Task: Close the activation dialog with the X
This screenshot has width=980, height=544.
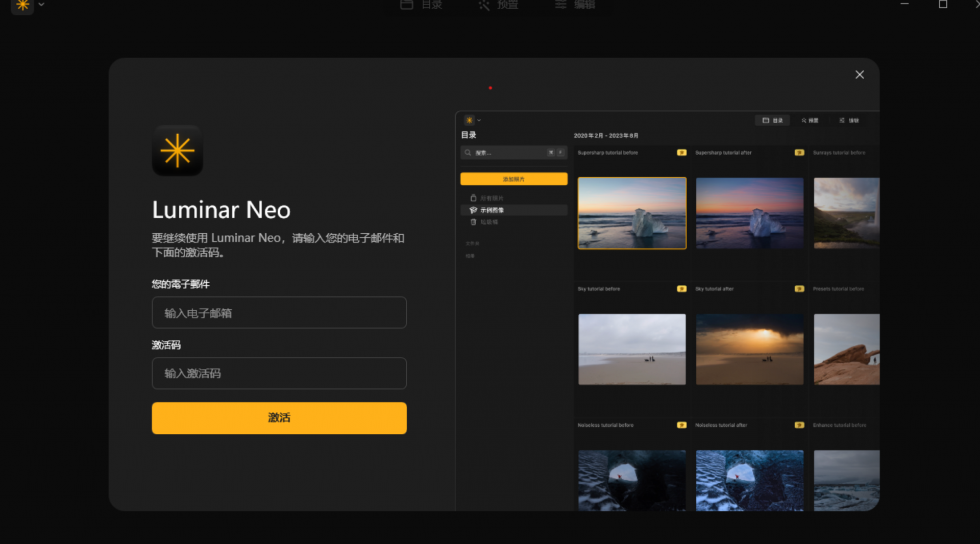Action: (x=860, y=75)
